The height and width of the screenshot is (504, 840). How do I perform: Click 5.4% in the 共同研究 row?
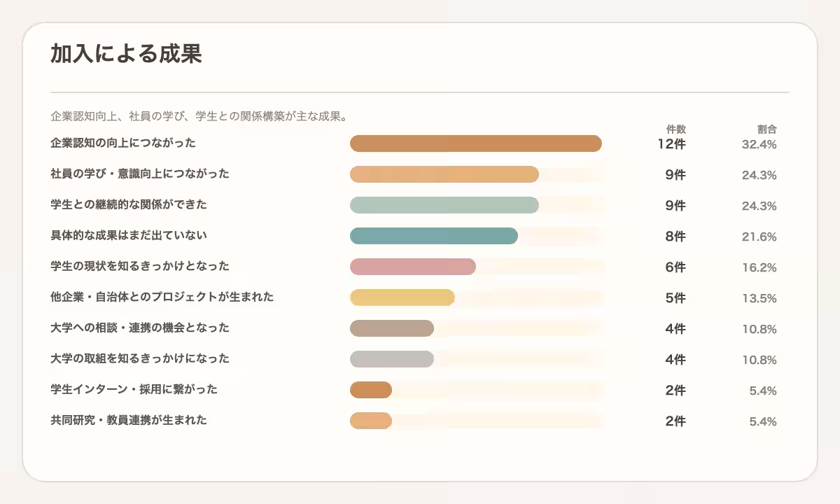click(x=763, y=422)
